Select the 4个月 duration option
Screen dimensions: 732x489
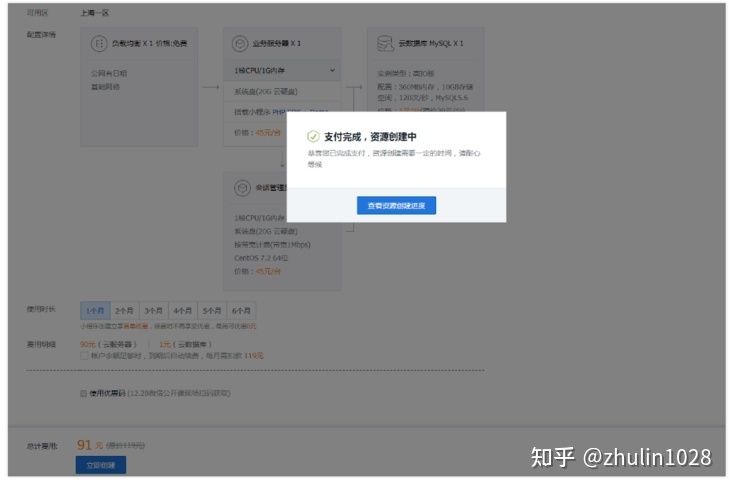[x=183, y=311]
